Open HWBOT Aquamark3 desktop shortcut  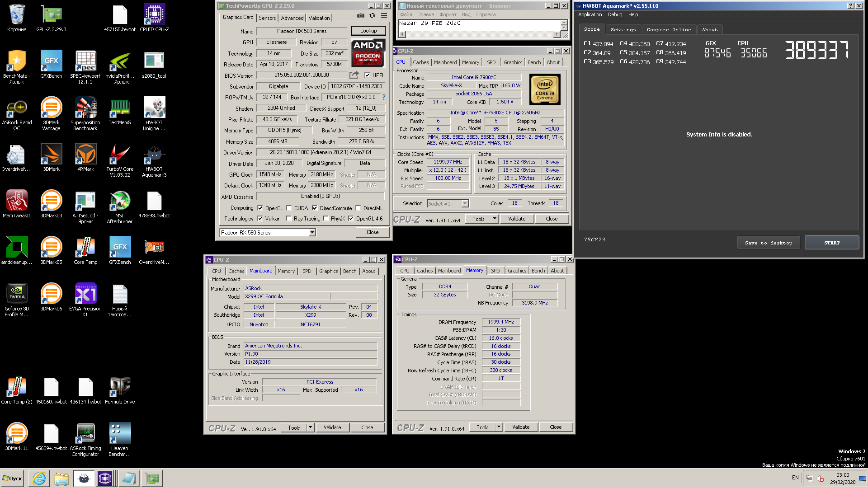tap(154, 160)
